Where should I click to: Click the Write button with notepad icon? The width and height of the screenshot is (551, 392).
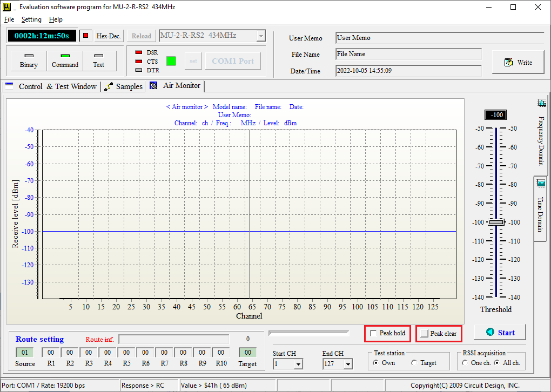[519, 63]
